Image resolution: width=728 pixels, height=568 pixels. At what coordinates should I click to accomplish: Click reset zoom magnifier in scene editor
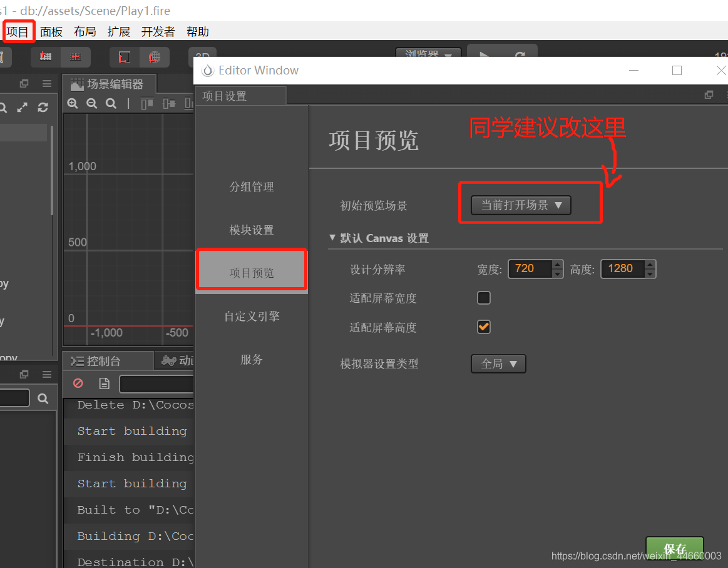(x=111, y=103)
